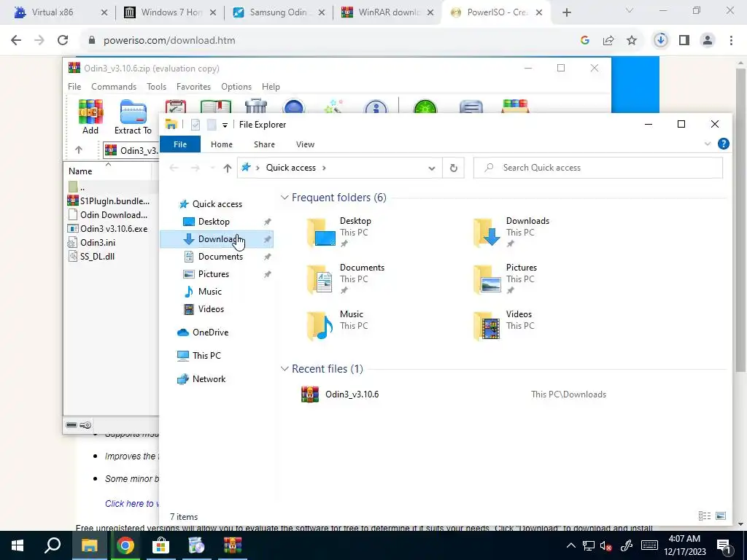The image size is (747, 560).
Task: Open OneDrive in navigation pane
Action: (210, 332)
